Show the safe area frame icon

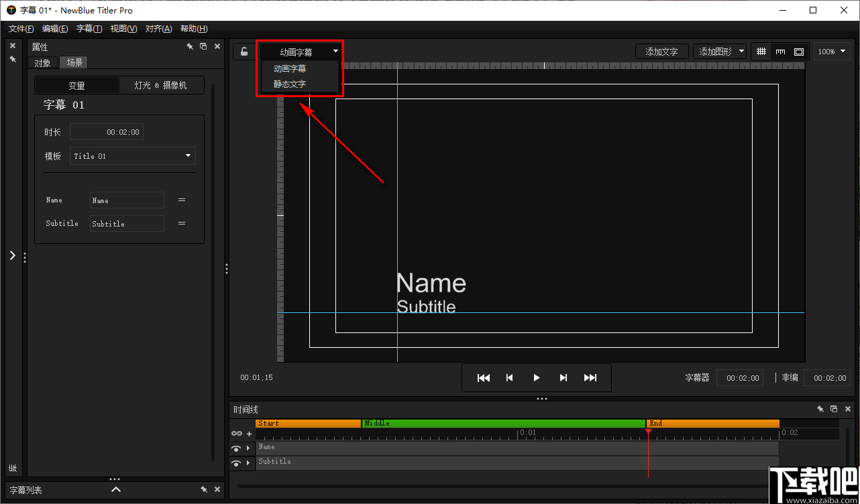tap(798, 51)
